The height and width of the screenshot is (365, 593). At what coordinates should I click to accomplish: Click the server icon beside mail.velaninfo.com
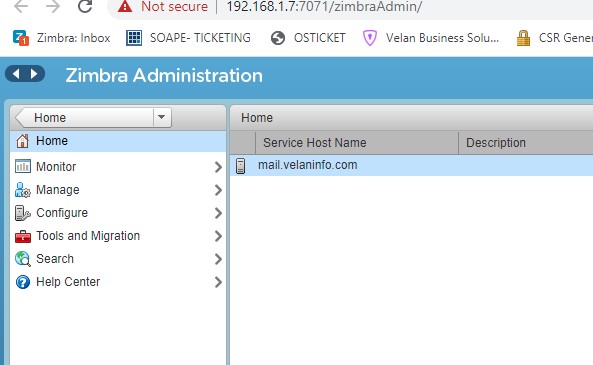(240, 166)
